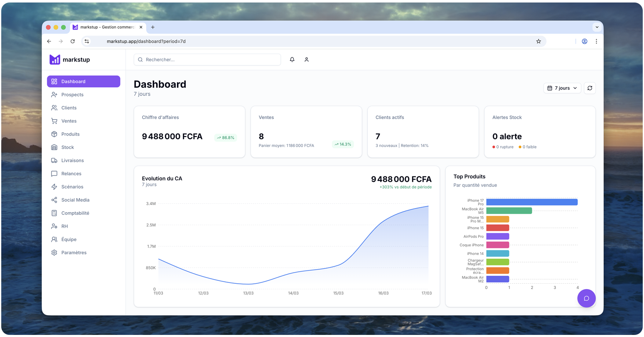
Task: Open the user profile icon in header
Action: coord(307,59)
